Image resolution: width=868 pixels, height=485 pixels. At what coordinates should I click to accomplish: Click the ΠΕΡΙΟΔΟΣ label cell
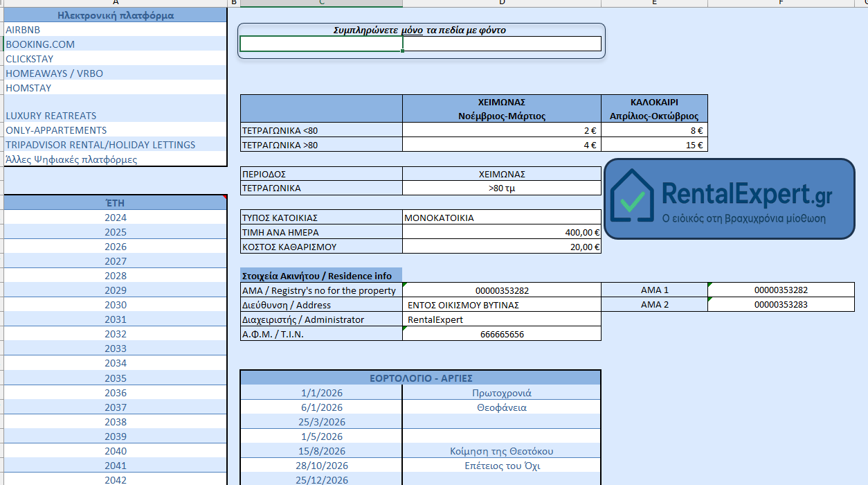(x=321, y=174)
